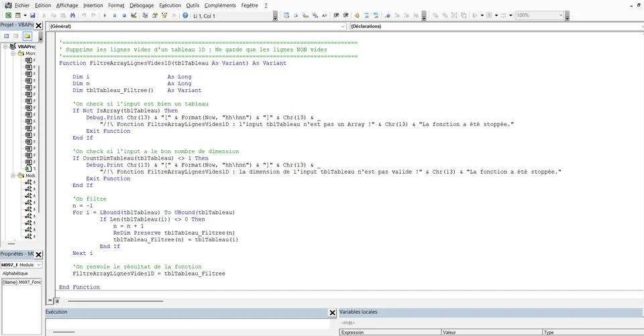
Task: Open the Fichier menu
Action: tap(21, 5)
